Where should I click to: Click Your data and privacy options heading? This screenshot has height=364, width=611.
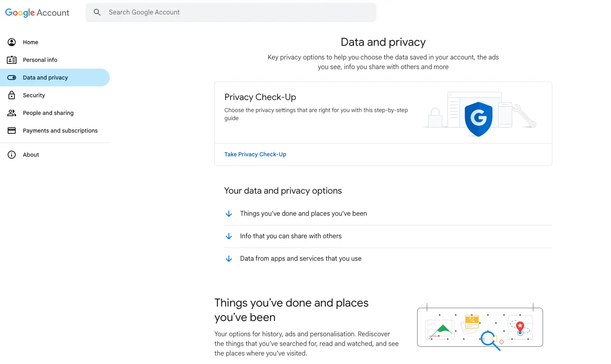(283, 191)
